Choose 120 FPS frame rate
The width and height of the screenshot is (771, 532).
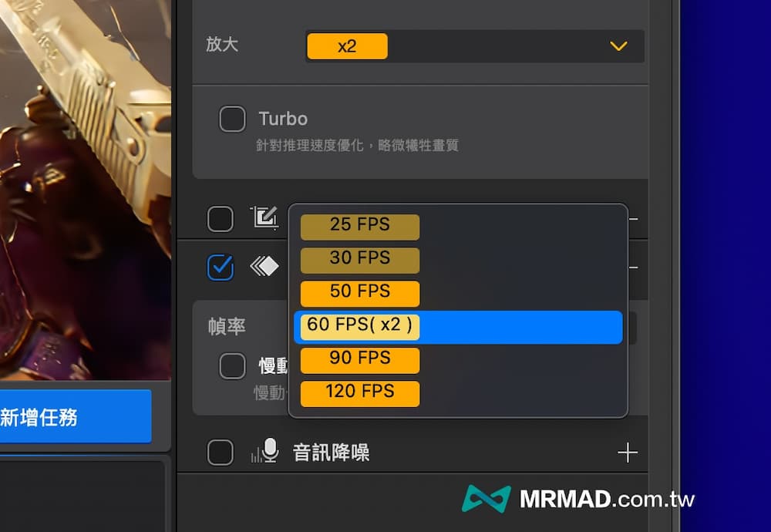click(360, 394)
